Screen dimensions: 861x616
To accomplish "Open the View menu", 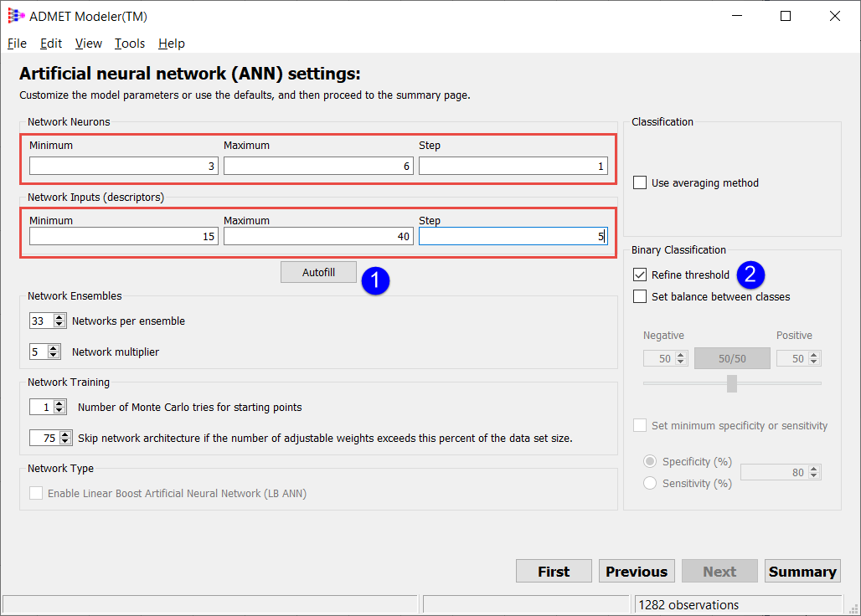I will click(89, 44).
